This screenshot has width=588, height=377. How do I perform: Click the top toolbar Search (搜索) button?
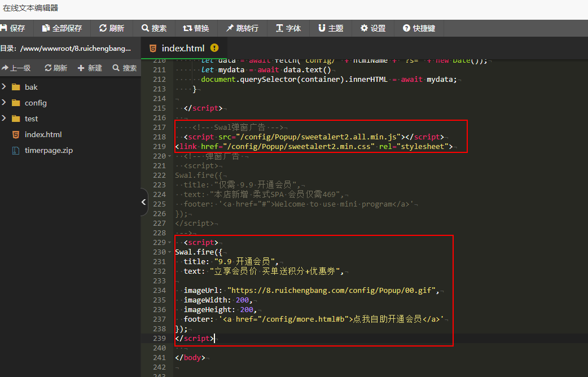154,28
